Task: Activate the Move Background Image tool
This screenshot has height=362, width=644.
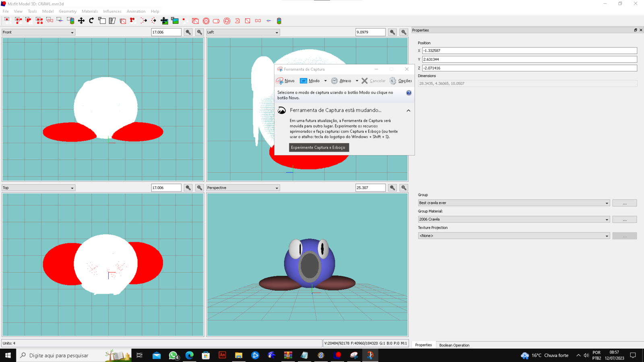Action: coord(164,21)
